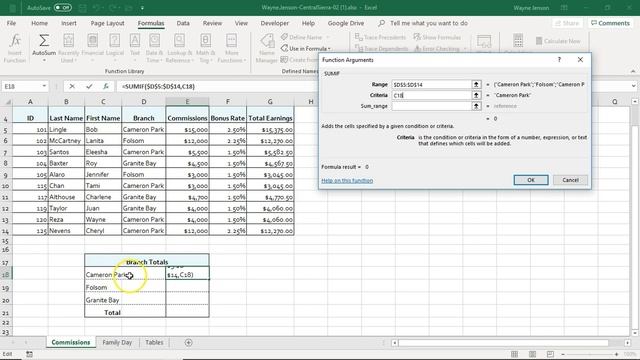Viewport: 640px width, 360px height.
Task: Switch to Normal view in status bar
Action: click(x=514, y=354)
